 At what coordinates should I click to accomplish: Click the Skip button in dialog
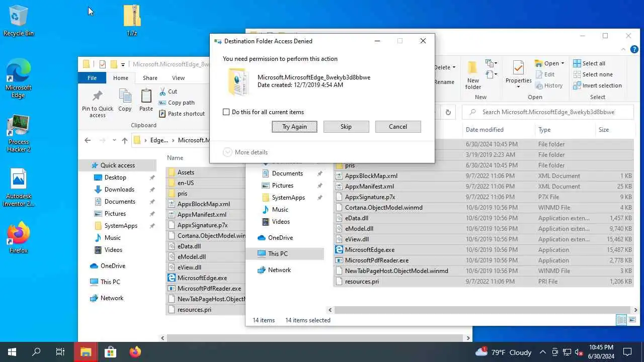coord(346,127)
